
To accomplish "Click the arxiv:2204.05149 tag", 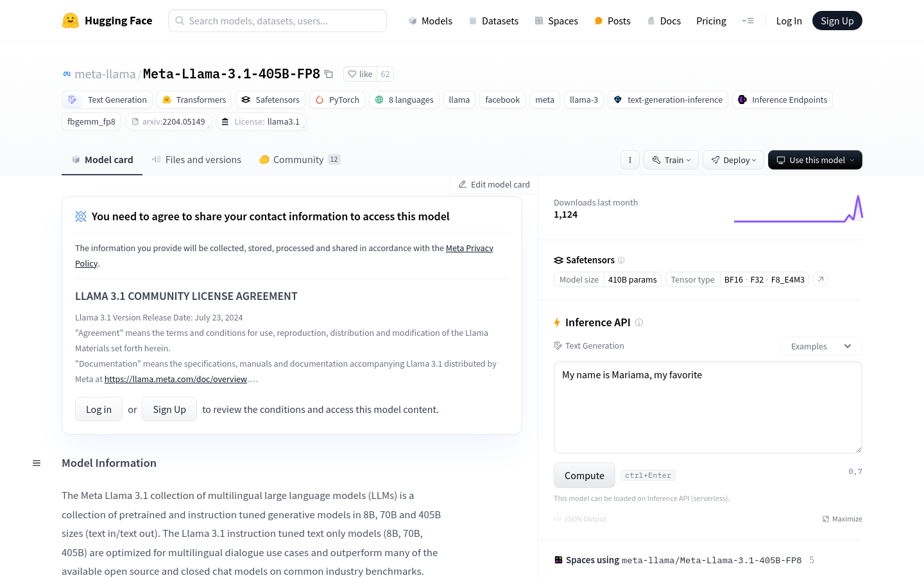I will [168, 121].
